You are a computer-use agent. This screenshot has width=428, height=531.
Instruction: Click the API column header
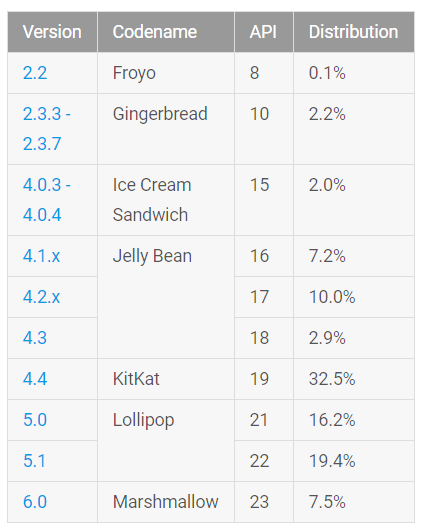[x=264, y=32]
